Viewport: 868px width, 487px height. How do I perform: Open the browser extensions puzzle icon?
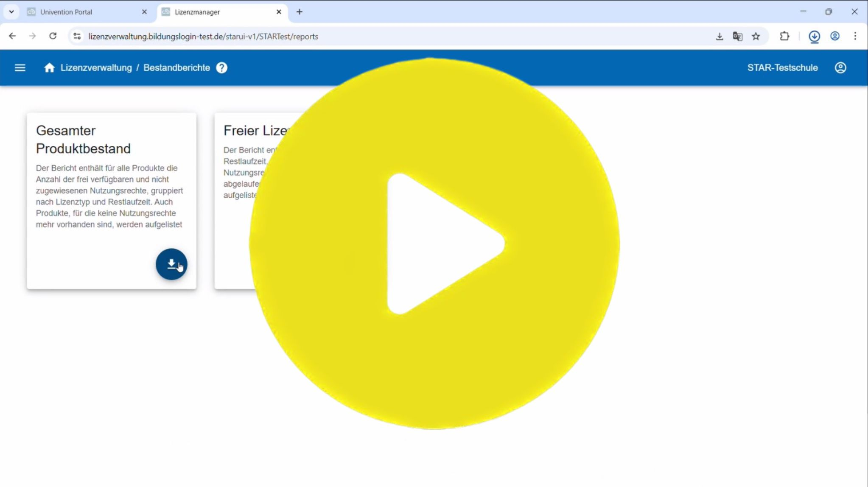pos(784,36)
